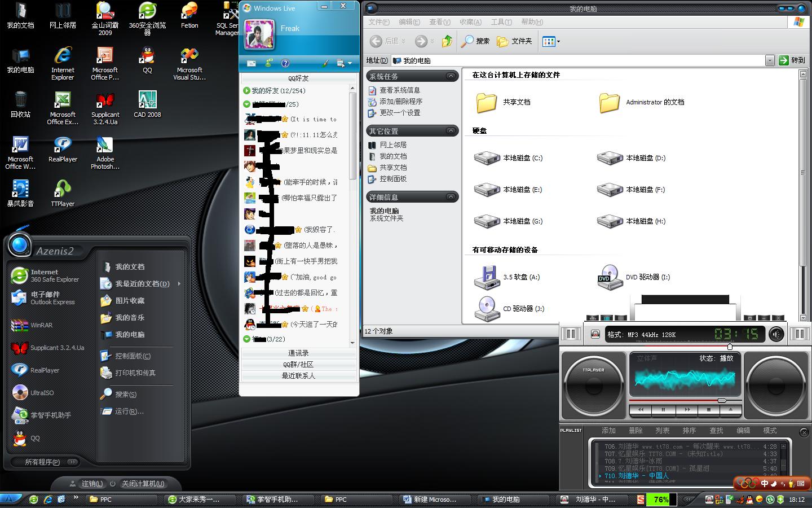Viewport: 812px width, 508px height.
Task: Close TTPlayer playlist panel
Action: 804,432
